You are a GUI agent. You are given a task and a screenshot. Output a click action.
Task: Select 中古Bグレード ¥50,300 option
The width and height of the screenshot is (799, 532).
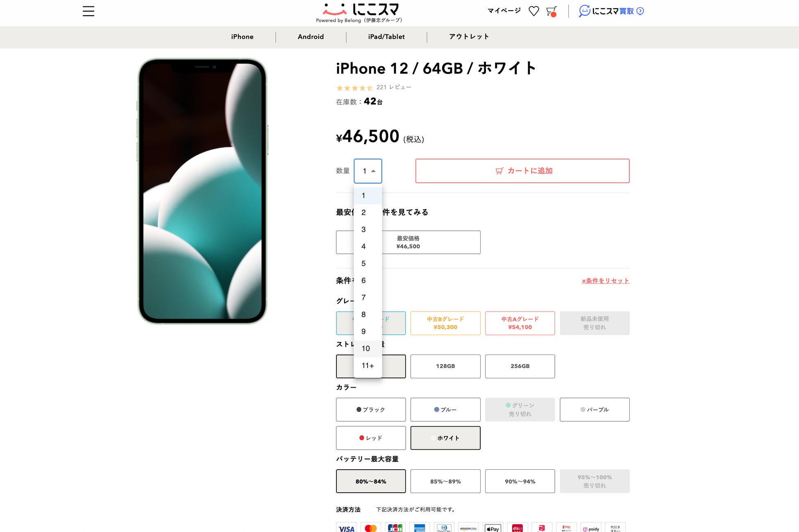[x=445, y=323]
